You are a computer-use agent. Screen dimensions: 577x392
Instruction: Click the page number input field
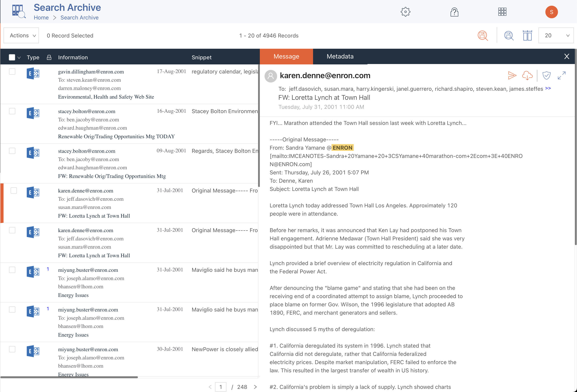click(x=221, y=387)
